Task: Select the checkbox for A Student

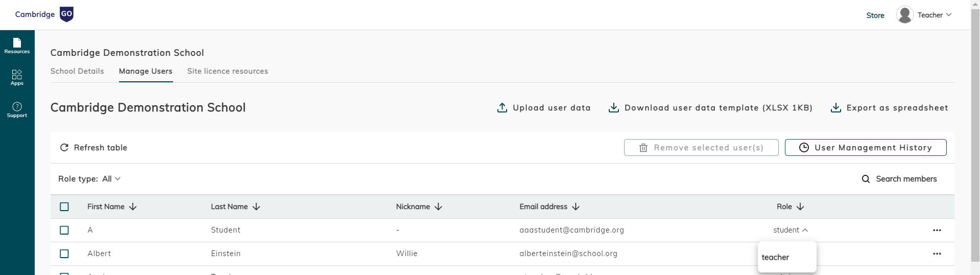Action: [x=64, y=230]
